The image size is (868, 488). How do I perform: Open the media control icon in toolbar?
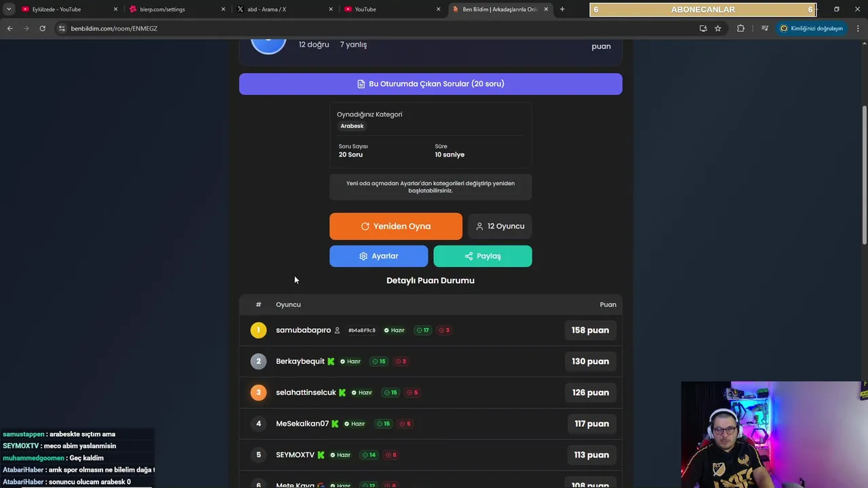(x=764, y=28)
